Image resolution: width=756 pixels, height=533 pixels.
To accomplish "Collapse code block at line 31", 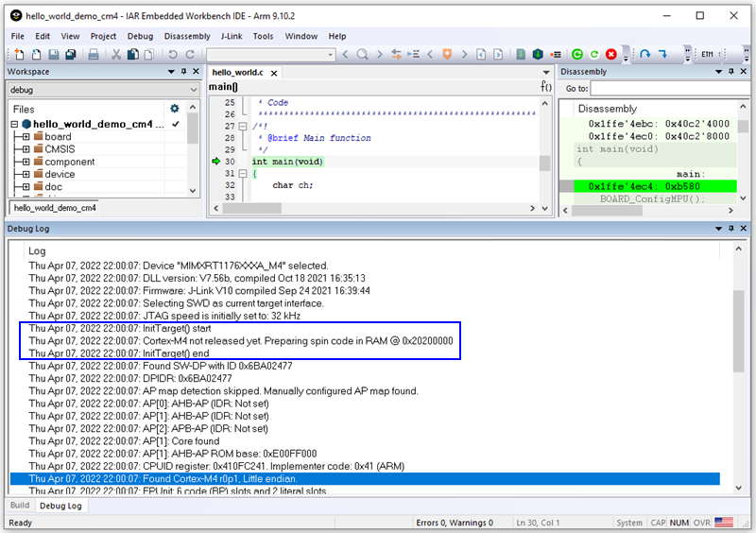I will pos(243,173).
